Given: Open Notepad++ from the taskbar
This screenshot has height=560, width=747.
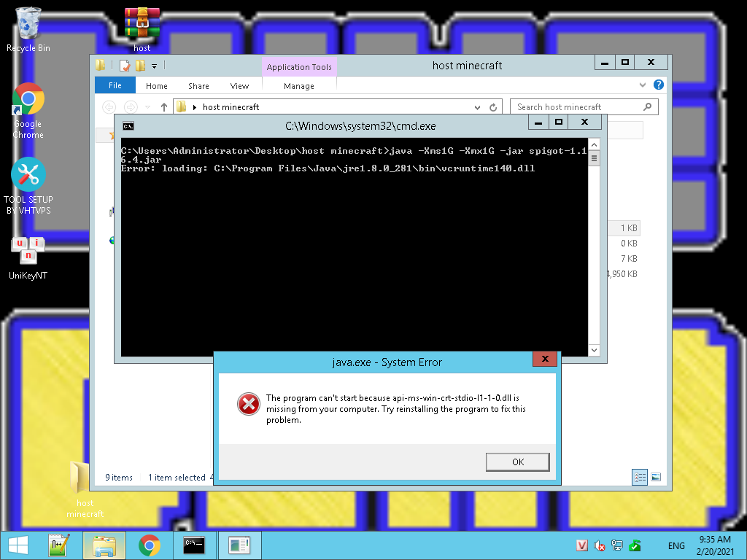Looking at the screenshot, I should 59,545.
